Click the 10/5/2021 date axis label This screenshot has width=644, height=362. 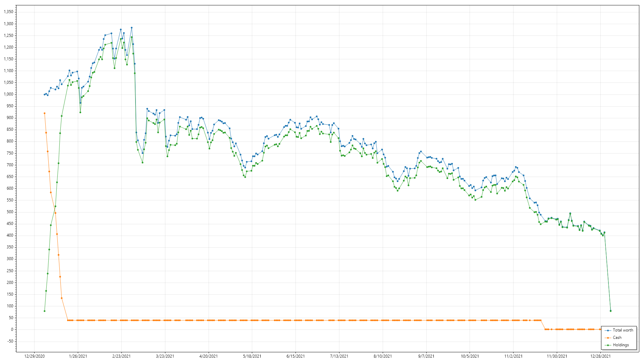click(470, 356)
